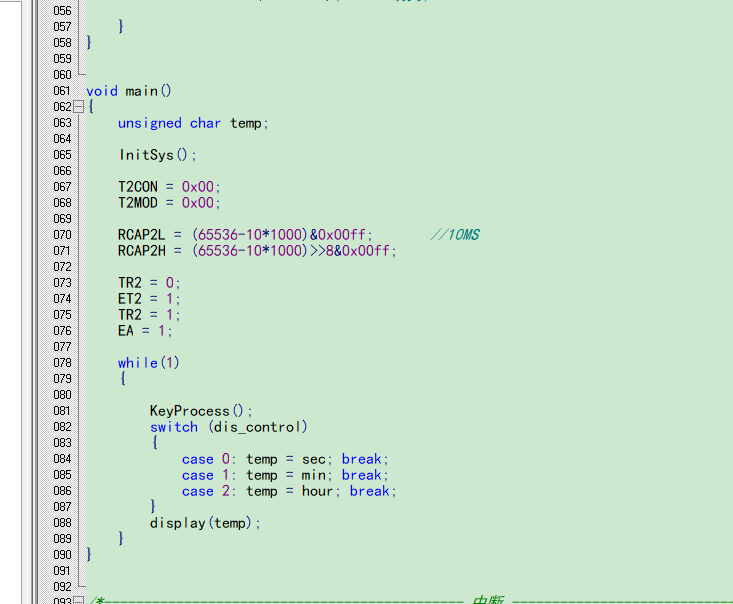Click the 'T2MOD = 0x00;' statement
This screenshot has width=733, height=604.
tap(169, 203)
